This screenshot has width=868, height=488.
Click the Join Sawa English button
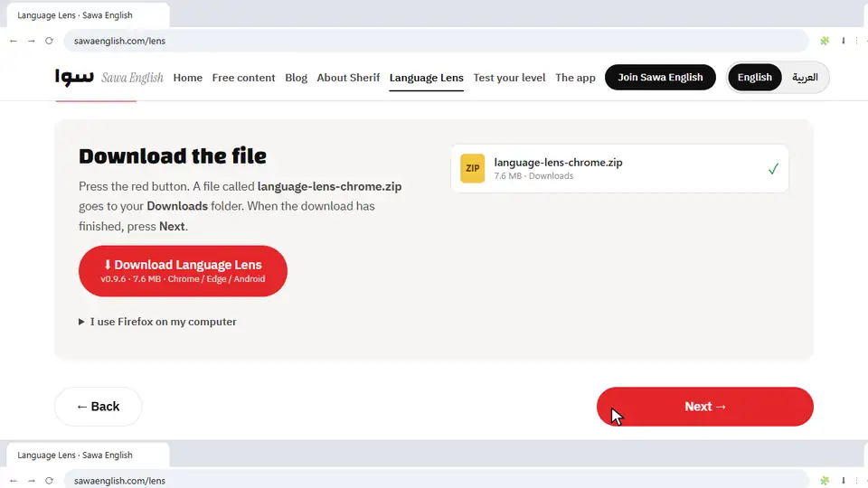pyautogui.click(x=660, y=78)
